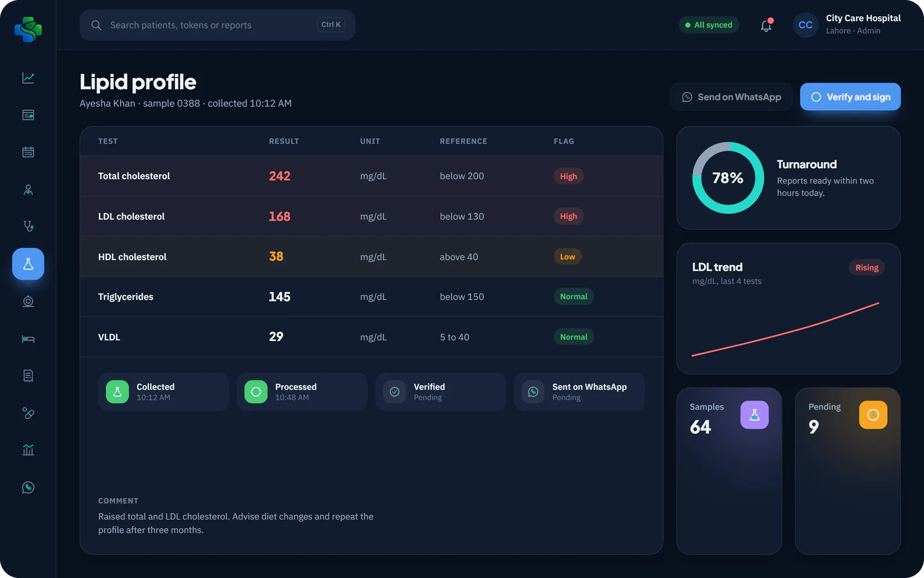This screenshot has height=578, width=924.
Task: Open the stethoscope doctors sidebar icon
Action: click(28, 227)
